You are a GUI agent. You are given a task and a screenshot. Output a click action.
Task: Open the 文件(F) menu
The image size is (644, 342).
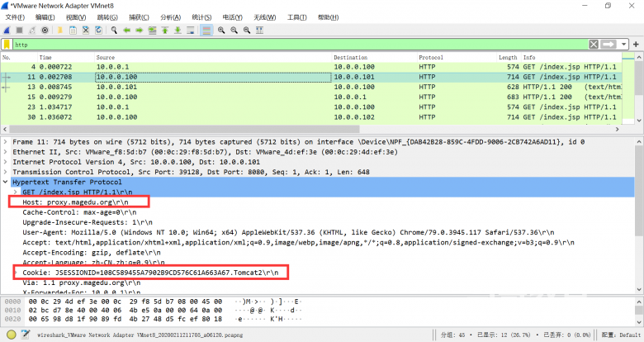tap(15, 17)
